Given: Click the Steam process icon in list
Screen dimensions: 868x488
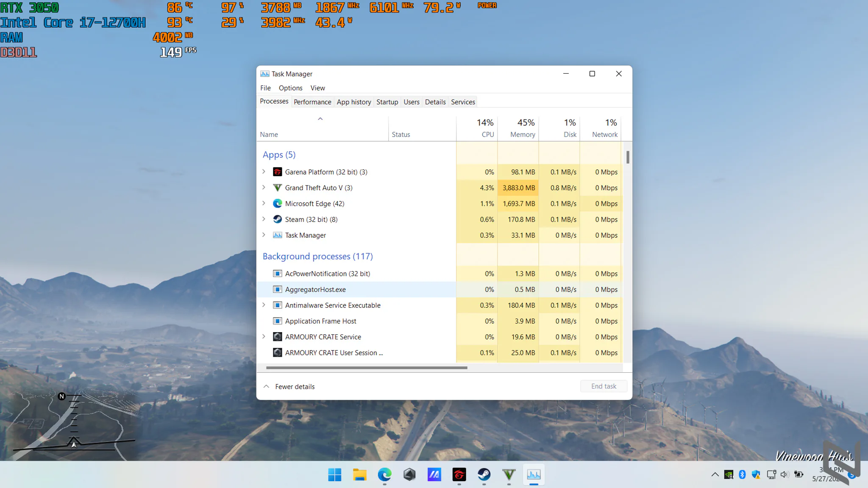Looking at the screenshot, I should coord(277,219).
